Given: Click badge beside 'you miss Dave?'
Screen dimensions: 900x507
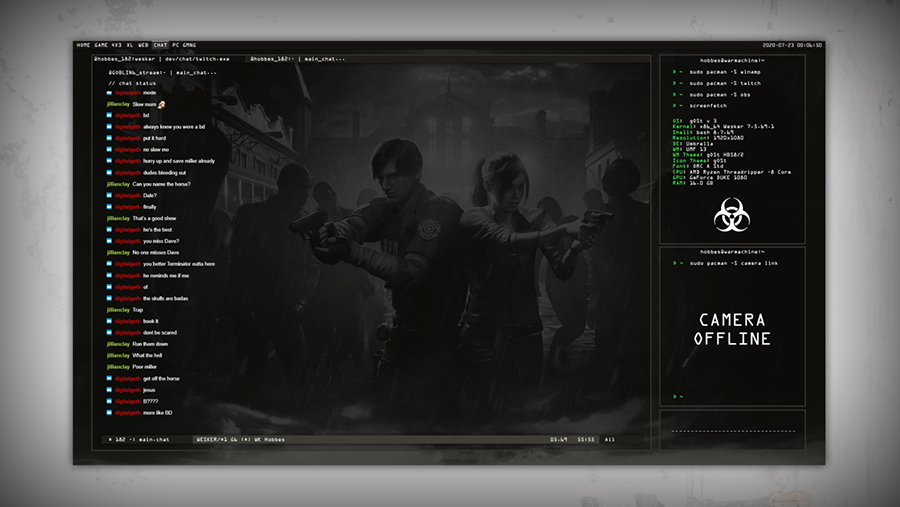Looking at the screenshot, I should pyautogui.click(x=109, y=241).
